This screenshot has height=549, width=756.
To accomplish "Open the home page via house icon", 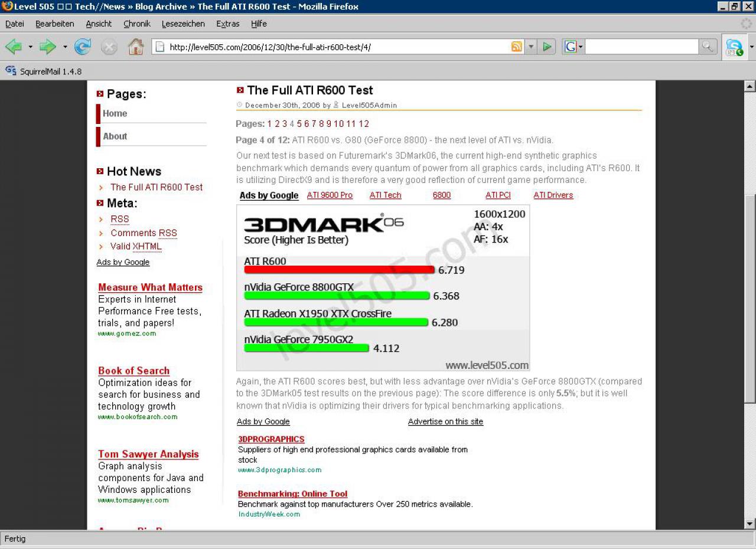I will [136, 47].
